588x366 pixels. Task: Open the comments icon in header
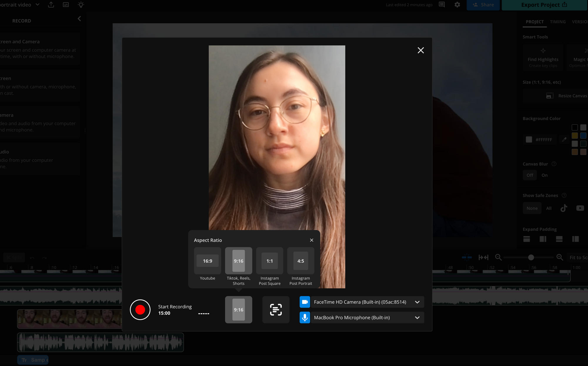[x=442, y=5]
